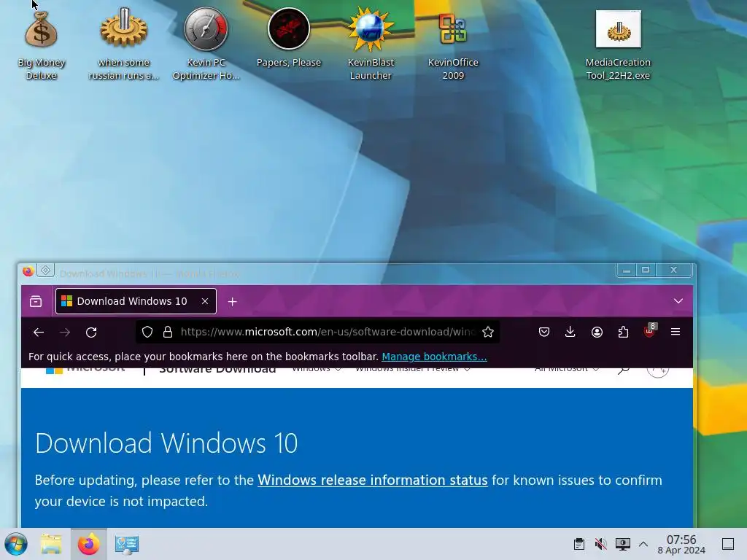Viewport: 747px width, 560px height.
Task: Open the Windows start menu orb
Action: coord(16,544)
